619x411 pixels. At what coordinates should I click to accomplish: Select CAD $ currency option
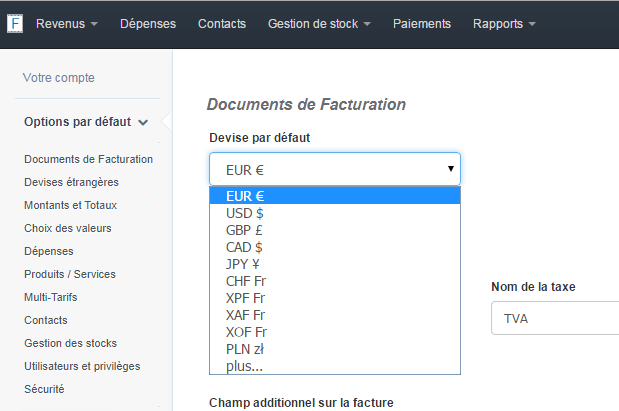(335, 247)
